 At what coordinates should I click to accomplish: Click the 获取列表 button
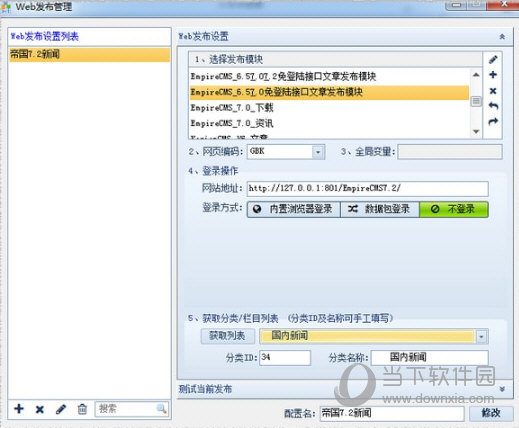coord(228,336)
